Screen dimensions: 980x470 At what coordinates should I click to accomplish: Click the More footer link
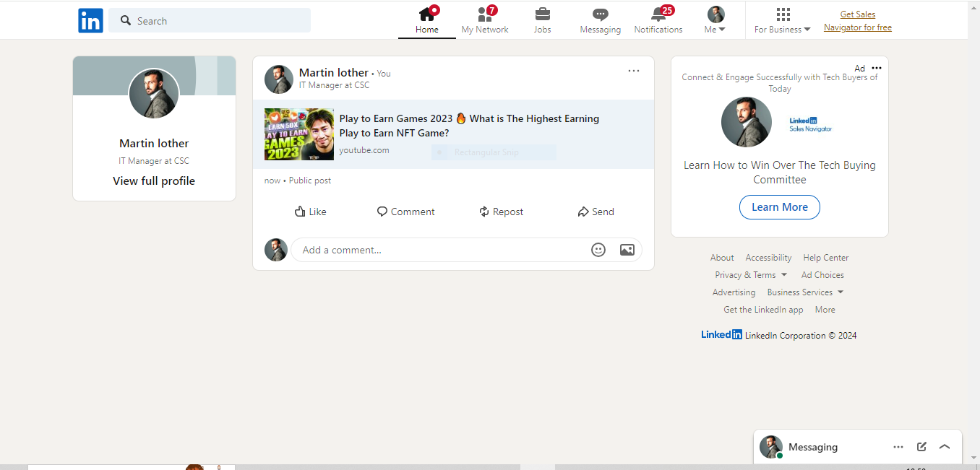tap(825, 310)
